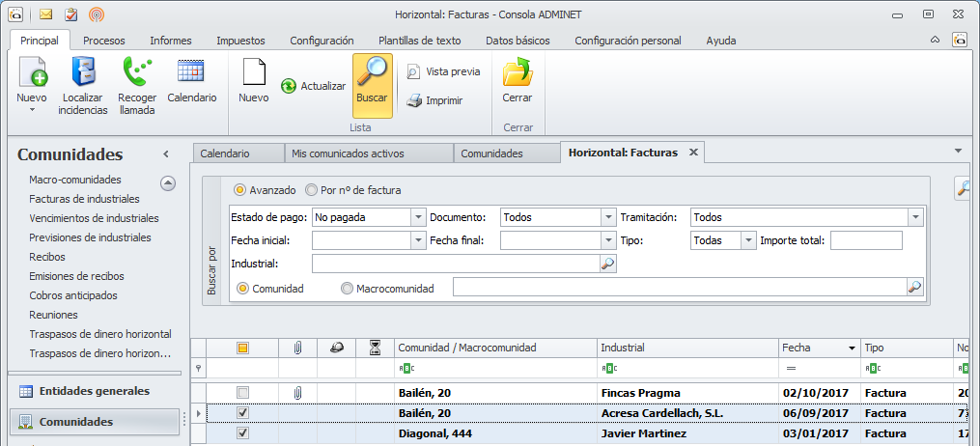Viewport: 980px width, 446px height.
Task: Expand the Estado de pago dropdown
Action: [417, 217]
